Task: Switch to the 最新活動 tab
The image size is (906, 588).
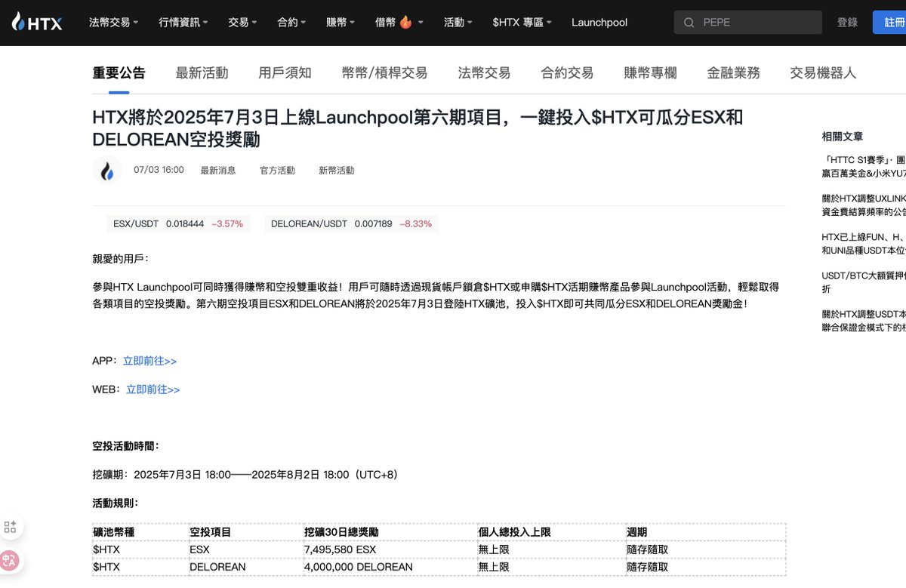Action: click(x=202, y=73)
